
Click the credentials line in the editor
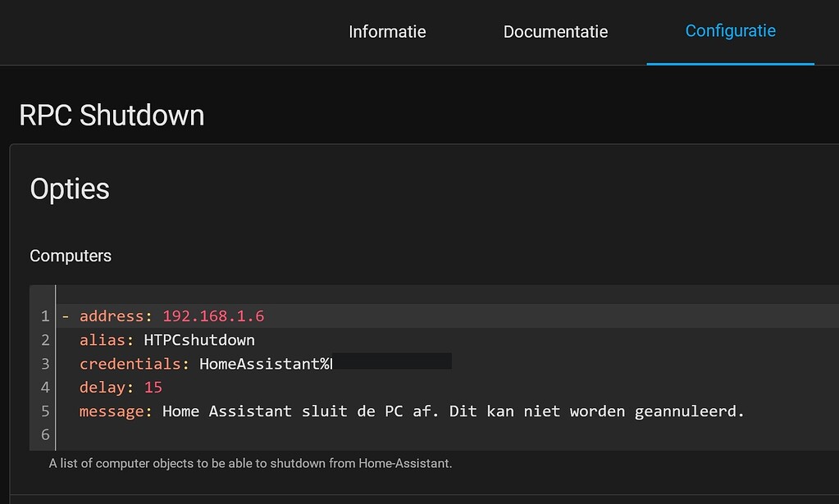pos(131,363)
